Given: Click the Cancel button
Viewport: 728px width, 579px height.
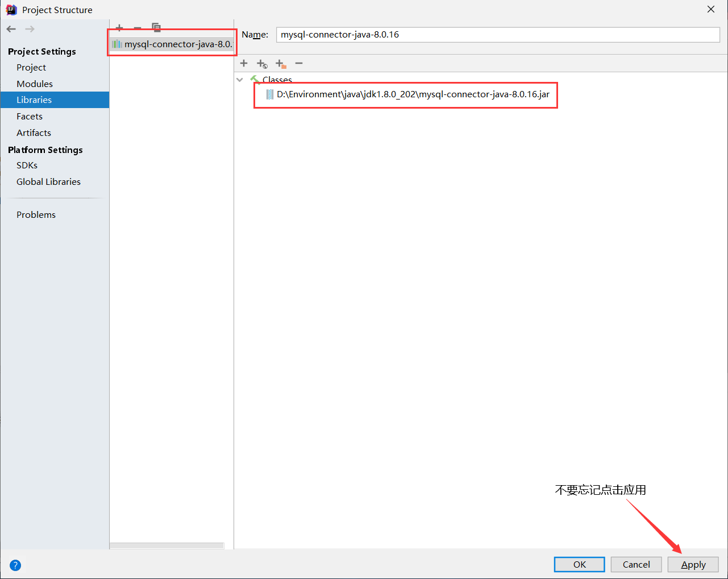Looking at the screenshot, I should pos(637,564).
